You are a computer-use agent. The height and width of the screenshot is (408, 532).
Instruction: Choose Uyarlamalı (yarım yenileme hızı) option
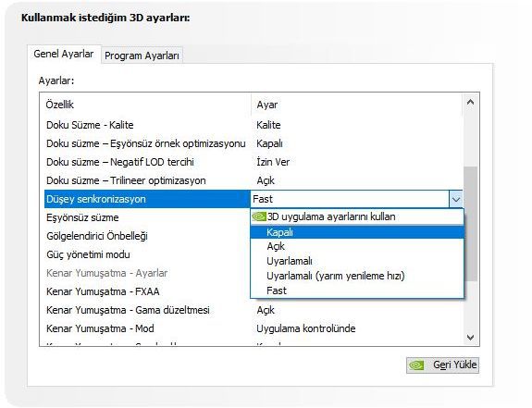tap(357, 276)
